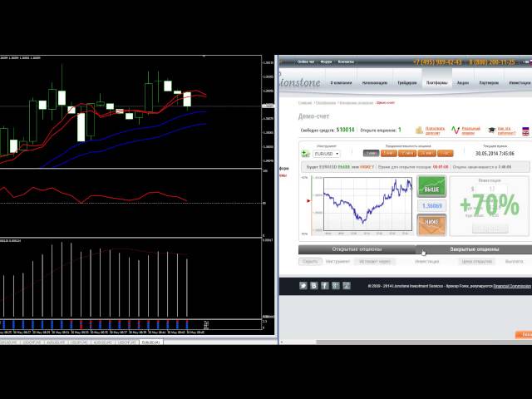Switch to the Закрытые опционы tab
The image size is (532, 399).
pyautogui.click(x=475, y=249)
